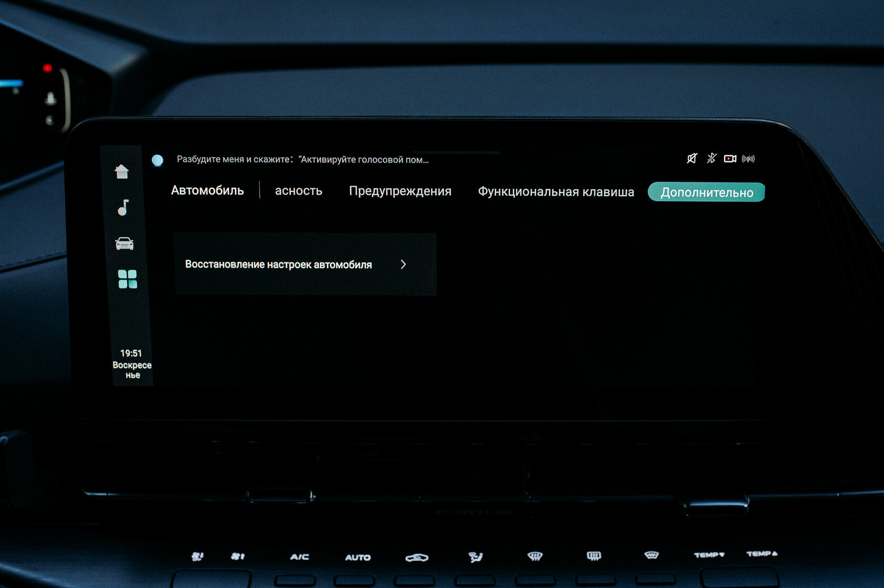The image size is (884, 588).
Task: Select the Дополнительно tab
Action: pos(706,192)
